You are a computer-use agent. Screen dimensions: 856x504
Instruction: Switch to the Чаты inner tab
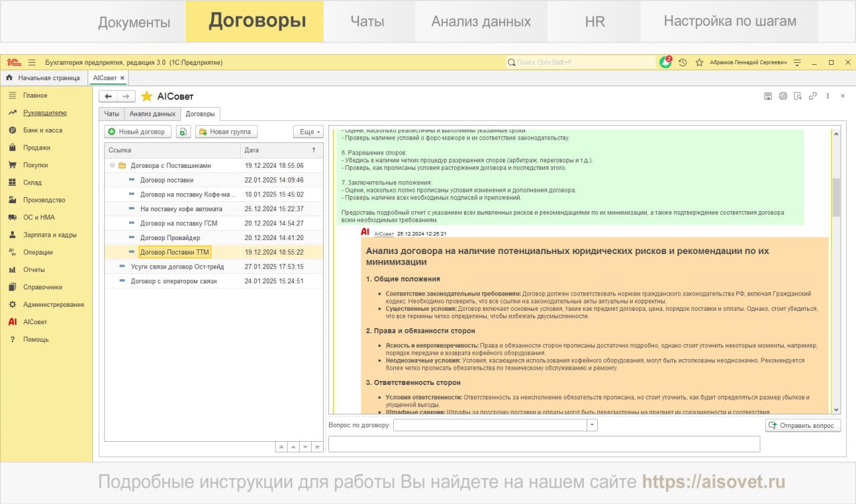(x=112, y=114)
